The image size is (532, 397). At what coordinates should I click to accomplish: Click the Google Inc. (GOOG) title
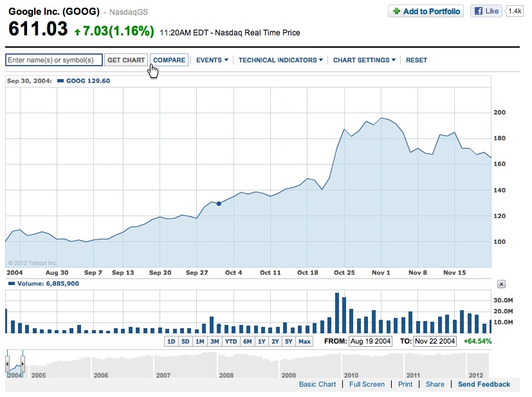click(54, 11)
